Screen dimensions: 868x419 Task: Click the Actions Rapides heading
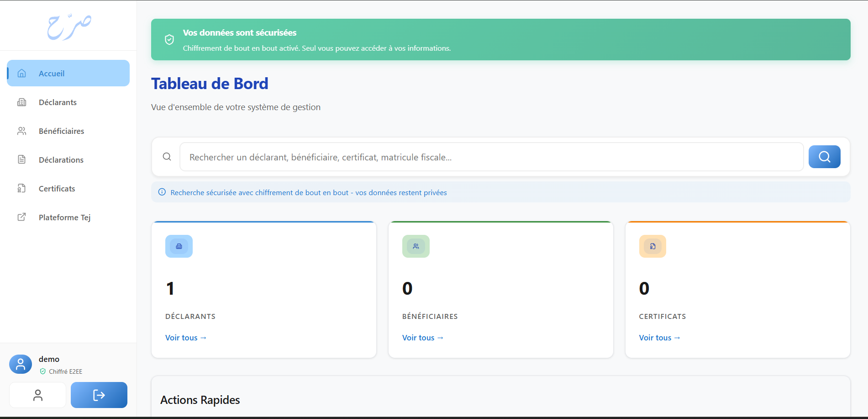tap(200, 400)
